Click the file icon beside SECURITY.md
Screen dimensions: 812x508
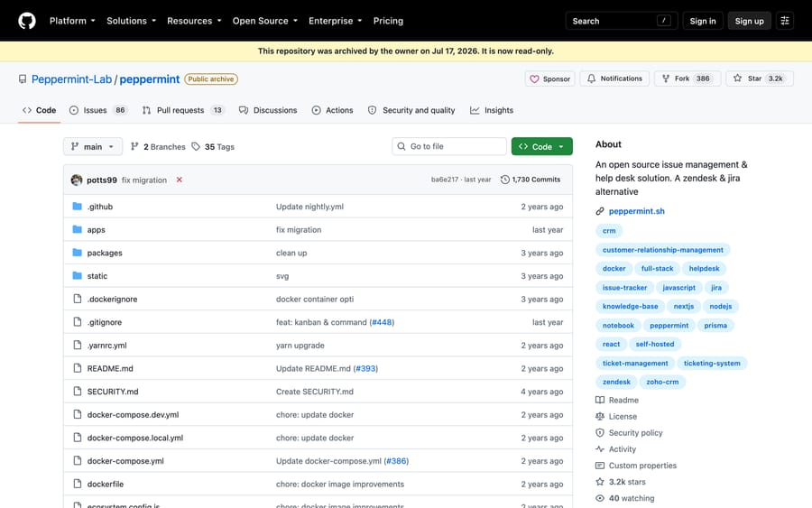[x=78, y=391]
